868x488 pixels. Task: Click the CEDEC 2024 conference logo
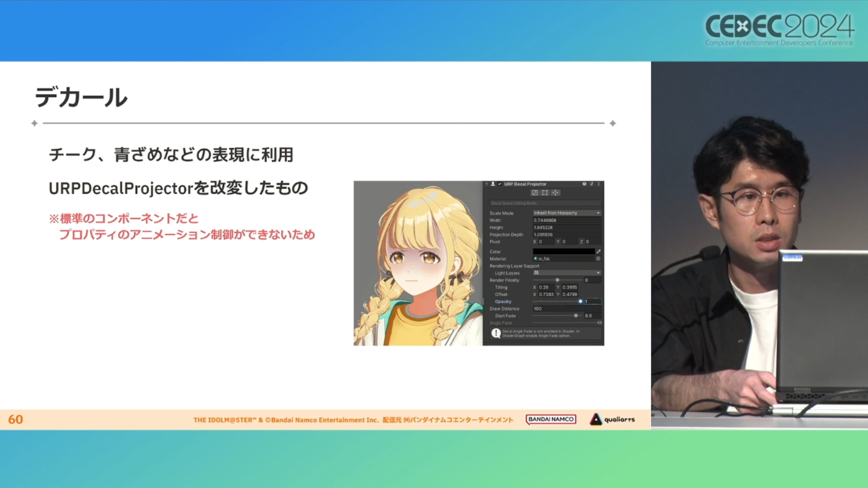[x=779, y=29]
